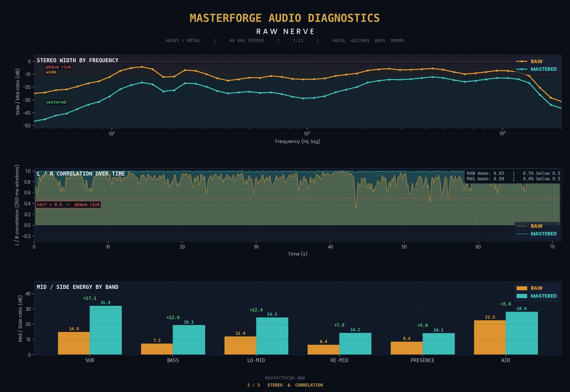
Task: Click the BASS raw bar labeled 7.2
Action: point(157,349)
